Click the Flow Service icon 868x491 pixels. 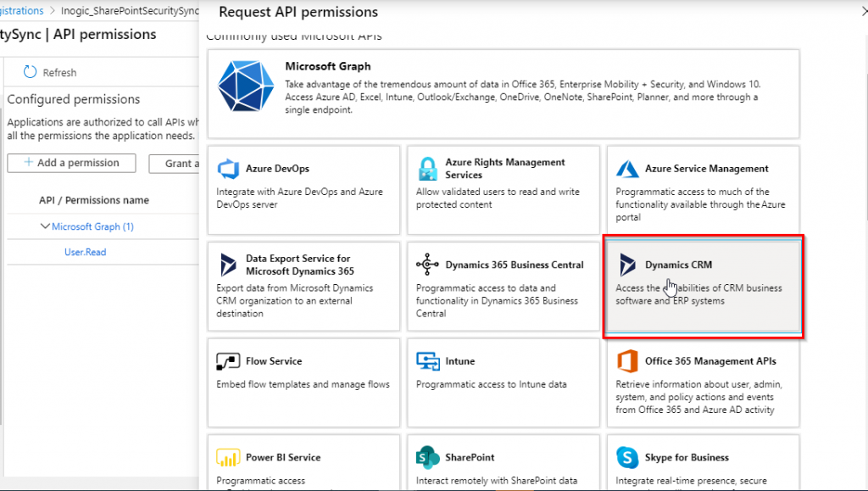tap(229, 360)
